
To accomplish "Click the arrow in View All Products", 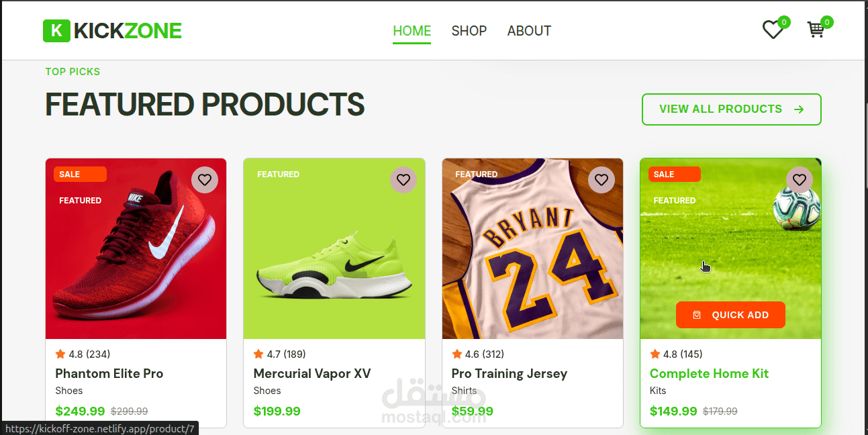I will coord(799,109).
